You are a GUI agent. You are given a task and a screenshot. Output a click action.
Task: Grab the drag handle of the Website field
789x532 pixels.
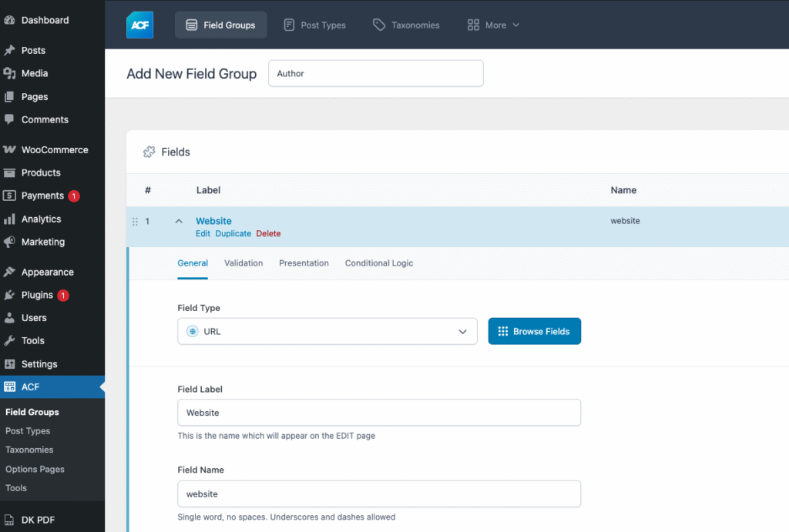coord(135,222)
